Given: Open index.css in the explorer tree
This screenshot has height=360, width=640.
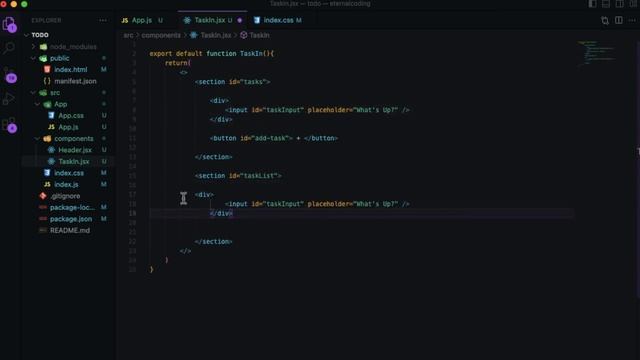Looking at the screenshot, I should click(x=69, y=173).
